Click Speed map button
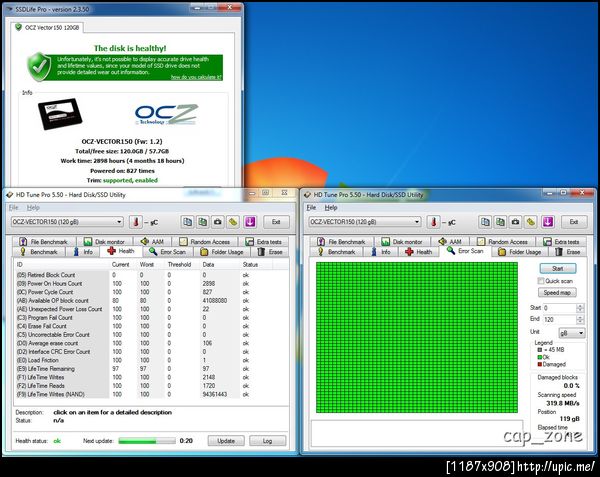This screenshot has height=477, width=600. (x=557, y=293)
